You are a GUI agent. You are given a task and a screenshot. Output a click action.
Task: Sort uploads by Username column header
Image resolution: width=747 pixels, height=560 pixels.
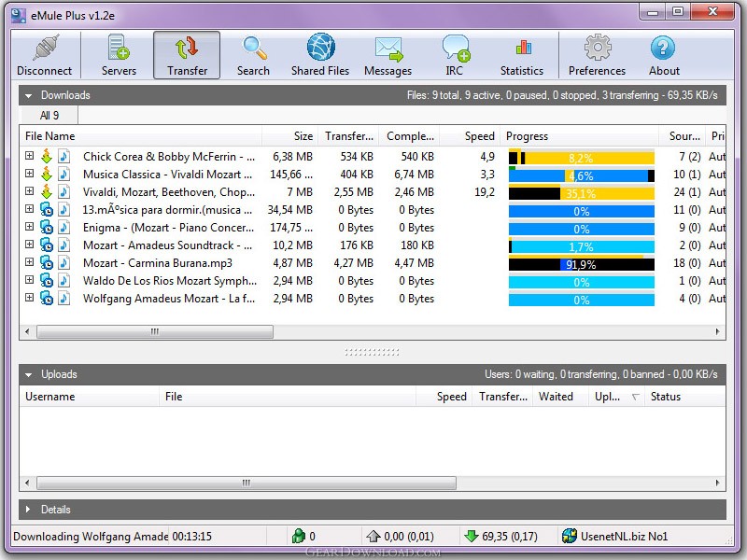tap(89, 397)
